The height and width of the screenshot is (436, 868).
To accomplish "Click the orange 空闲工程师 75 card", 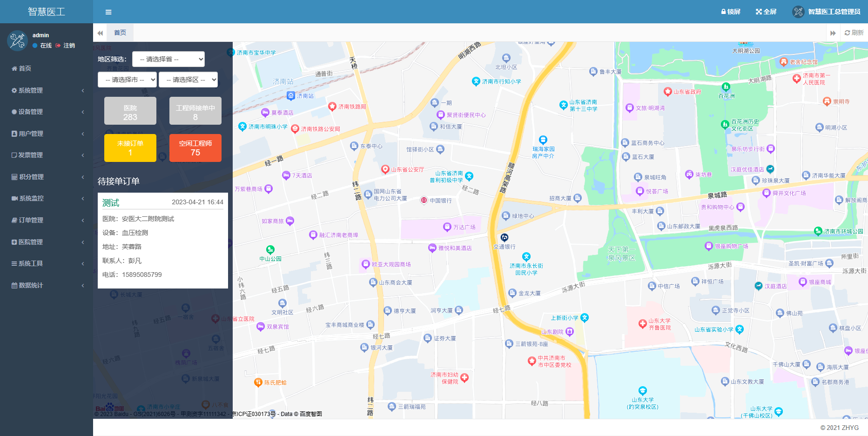I will coord(195,148).
